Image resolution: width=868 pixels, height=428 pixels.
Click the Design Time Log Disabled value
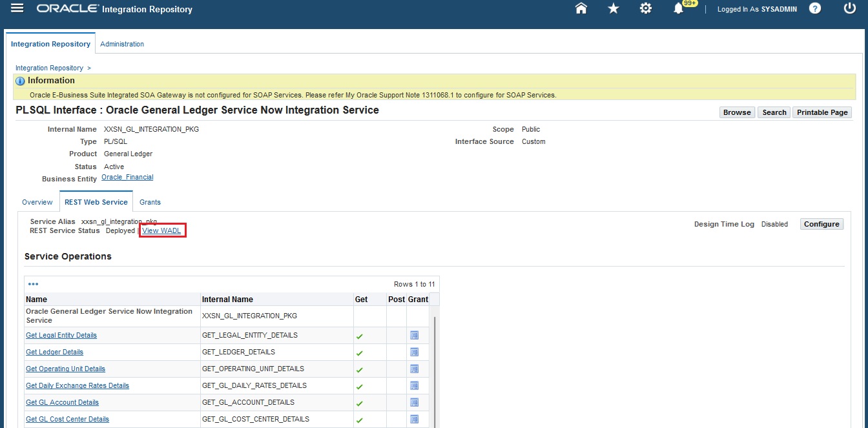click(x=774, y=224)
